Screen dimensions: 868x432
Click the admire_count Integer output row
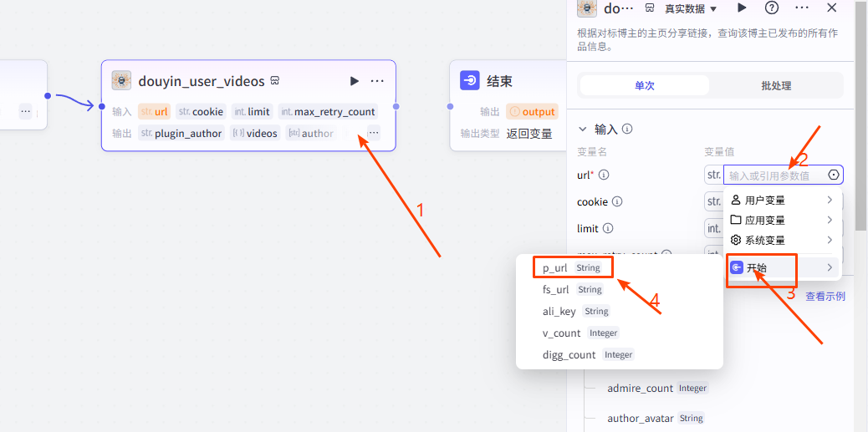point(657,389)
